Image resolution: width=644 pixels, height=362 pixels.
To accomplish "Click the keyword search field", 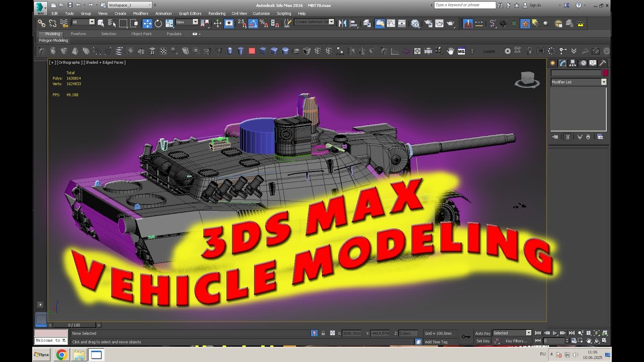I will pyautogui.click(x=465, y=5).
